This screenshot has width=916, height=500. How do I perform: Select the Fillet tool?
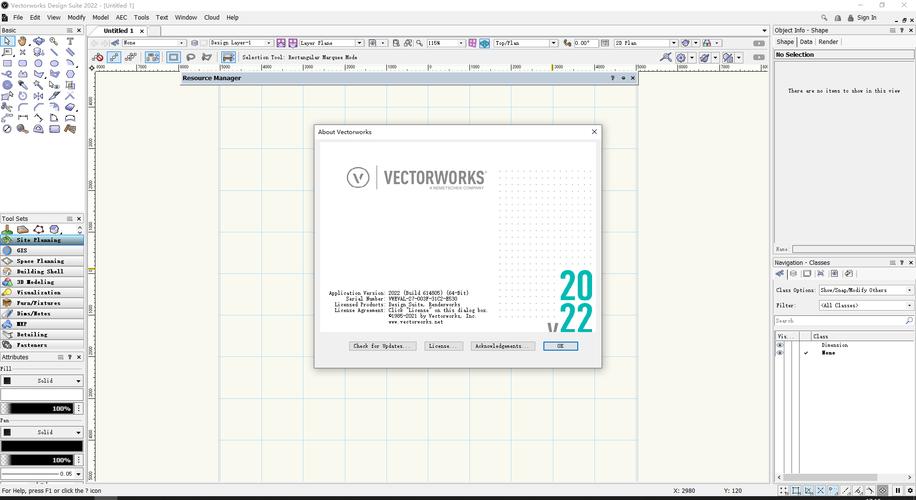pyautogui.click(x=23, y=107)
